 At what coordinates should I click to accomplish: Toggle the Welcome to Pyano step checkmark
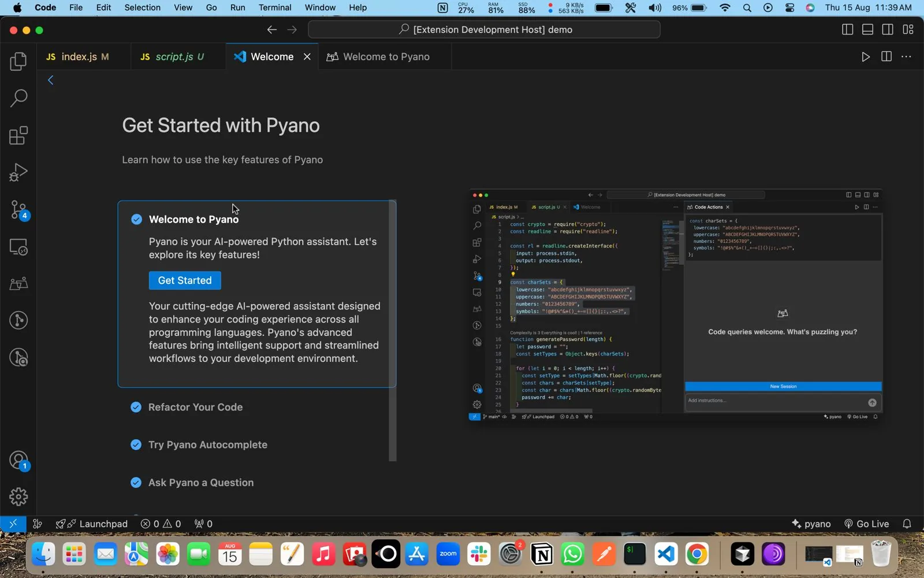click(x=136, y=219)
